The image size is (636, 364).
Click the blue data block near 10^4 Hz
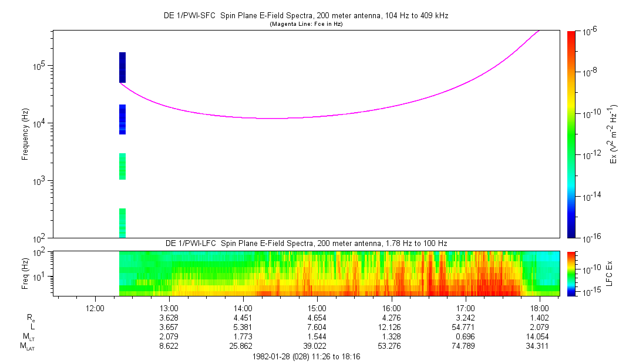(122, 119)
